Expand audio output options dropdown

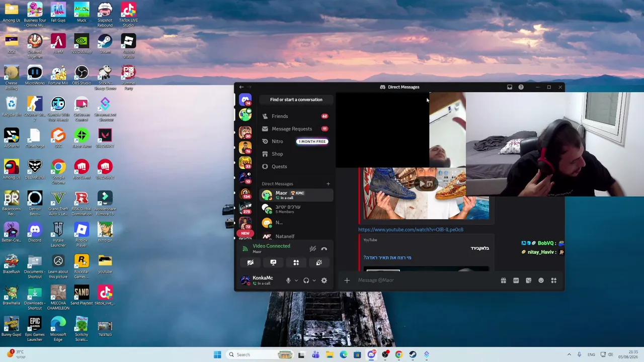(314, 281)
